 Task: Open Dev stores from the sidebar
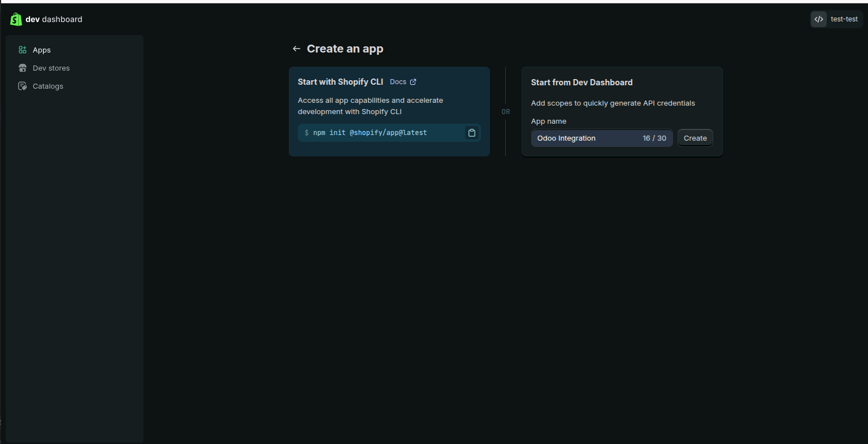point(51,68)
